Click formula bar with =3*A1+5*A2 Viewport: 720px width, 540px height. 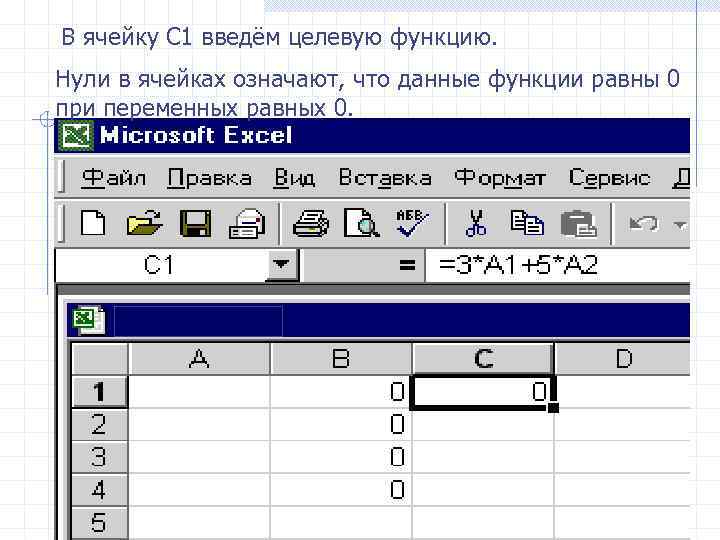click(x=557, y=265)
